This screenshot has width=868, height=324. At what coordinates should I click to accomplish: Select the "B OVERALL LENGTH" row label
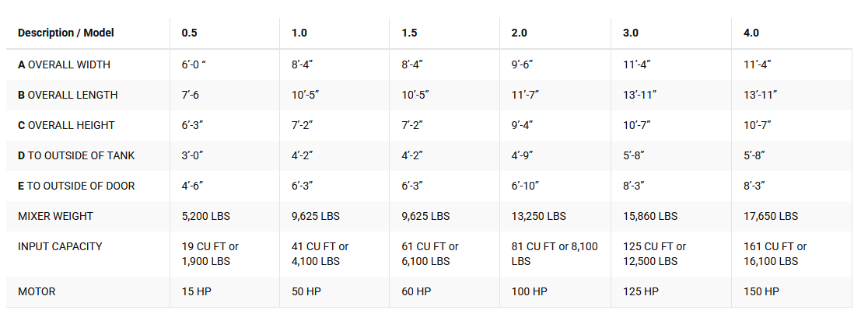tap(68, 95)
